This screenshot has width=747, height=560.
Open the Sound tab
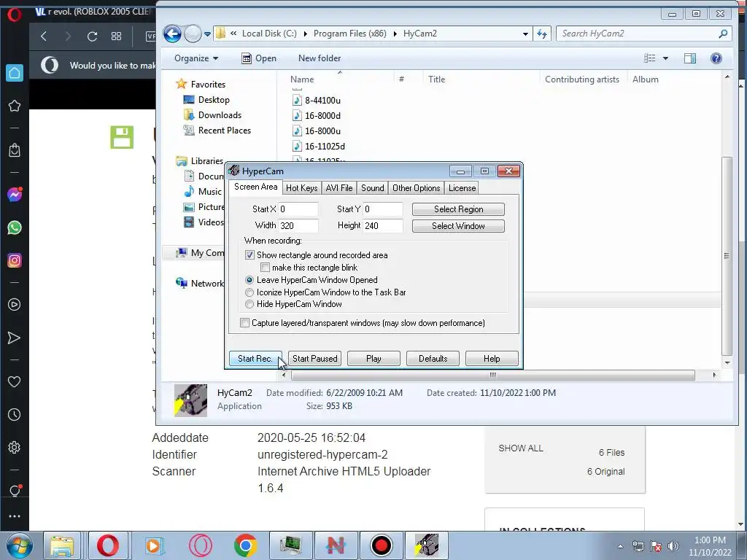point(373,188)
